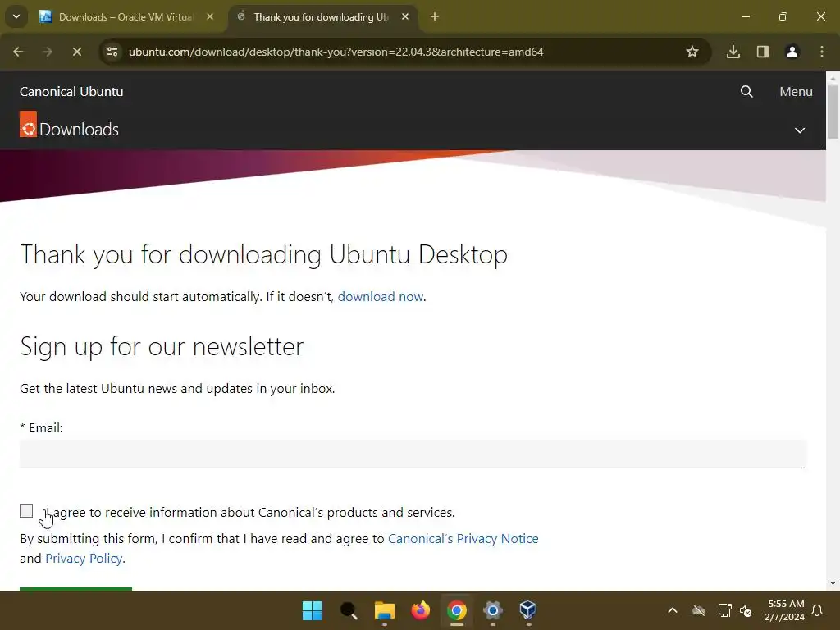Click the muted volume icon in the tray
This screenshot has width=840, height=630.
point(746,610)
